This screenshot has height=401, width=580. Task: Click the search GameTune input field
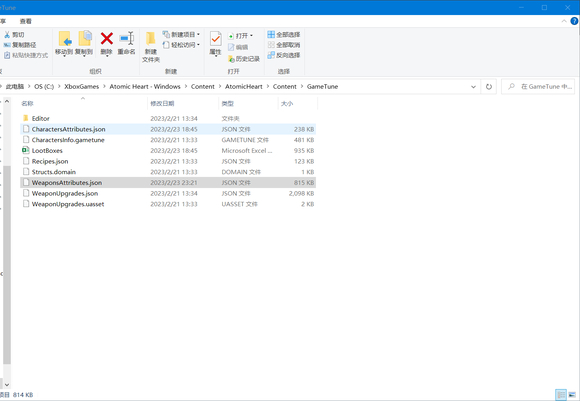coord(538,87)
